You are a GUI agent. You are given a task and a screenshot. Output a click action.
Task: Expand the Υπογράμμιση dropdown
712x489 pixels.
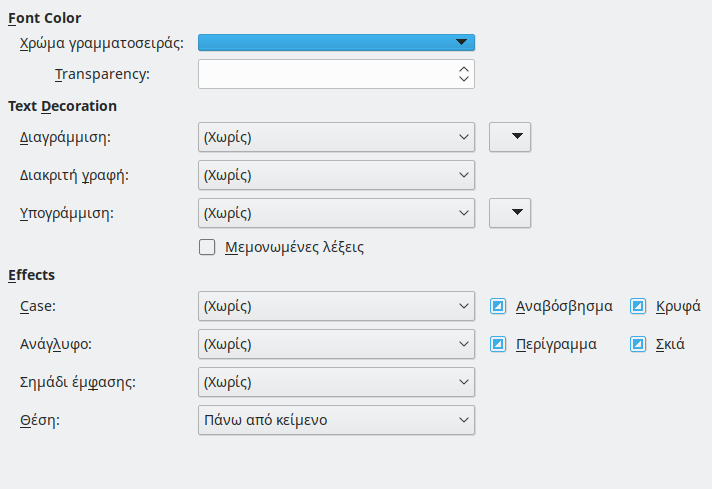coord(336,213)
